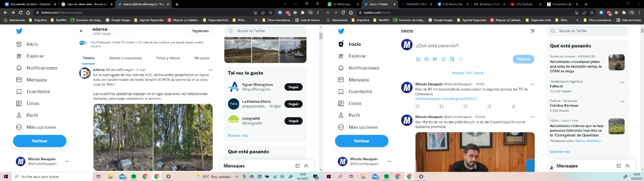Retweet the TC de Centenario tweet
The image size is (644, 181).
coord(442,107)
